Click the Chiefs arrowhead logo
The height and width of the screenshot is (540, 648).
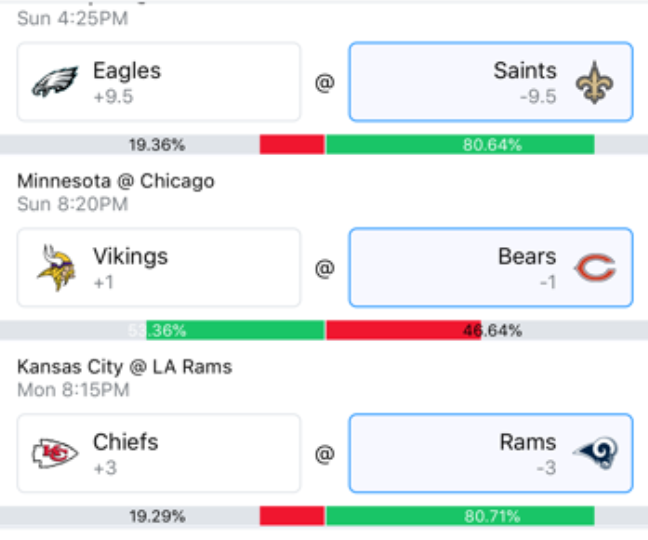[54, 454]
